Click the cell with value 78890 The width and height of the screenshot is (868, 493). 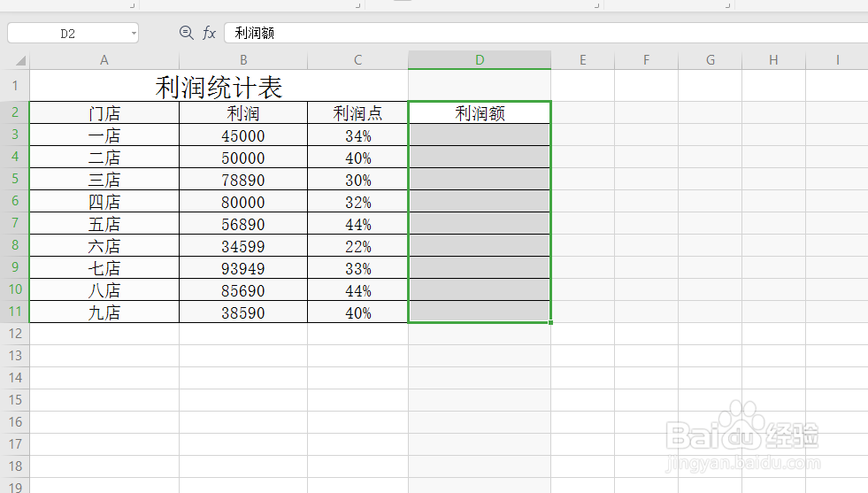pos(243,180)
